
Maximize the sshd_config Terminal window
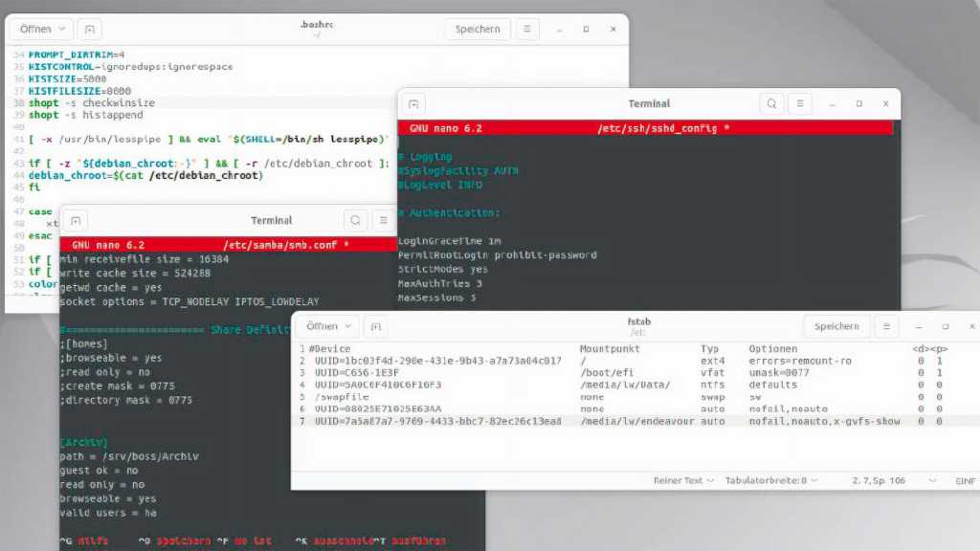[x=859, y=104]
